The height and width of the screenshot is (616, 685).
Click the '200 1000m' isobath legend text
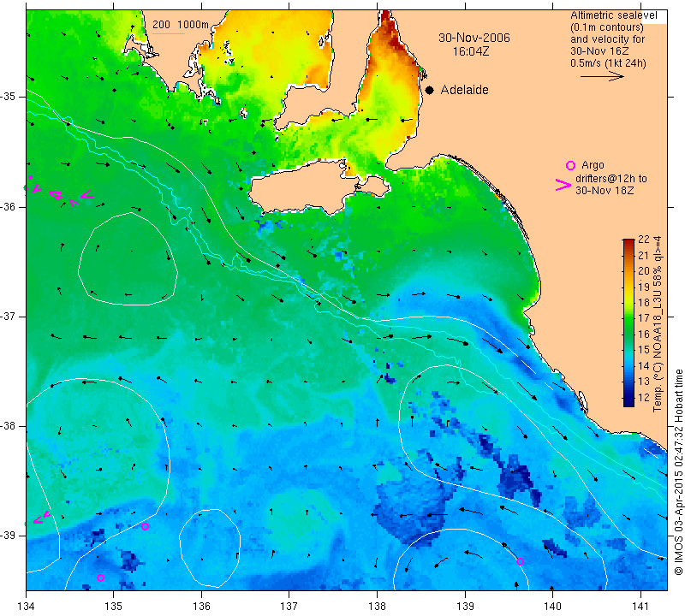(x=181, y=25)
